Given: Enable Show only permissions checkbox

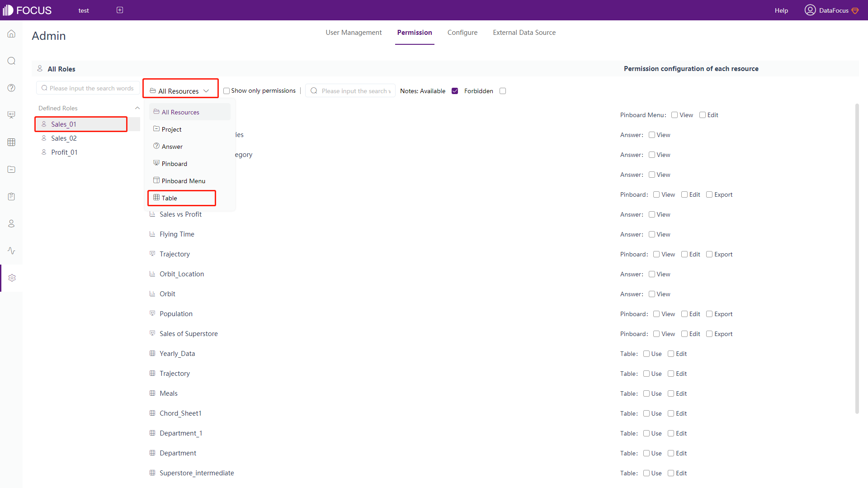Looking at the screenshot, I should [x=226, y=91].
